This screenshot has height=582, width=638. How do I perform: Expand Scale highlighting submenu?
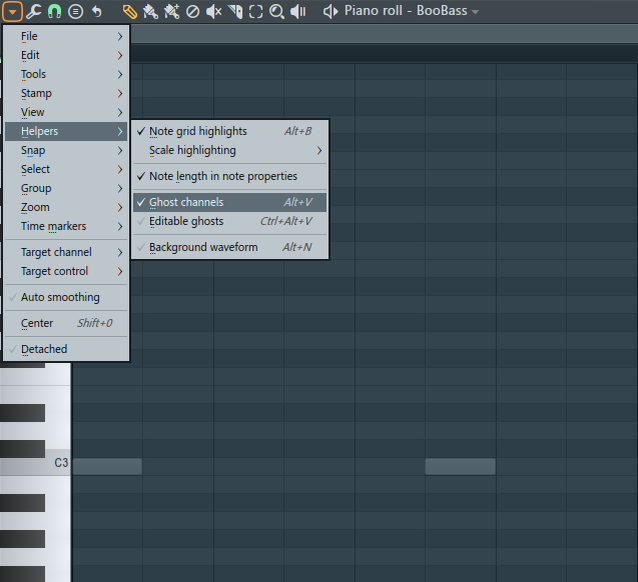pos(230,151)
